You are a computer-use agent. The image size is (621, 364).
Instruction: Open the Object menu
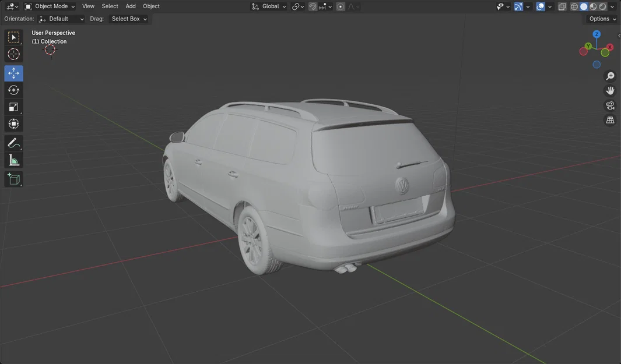(151, 6)
